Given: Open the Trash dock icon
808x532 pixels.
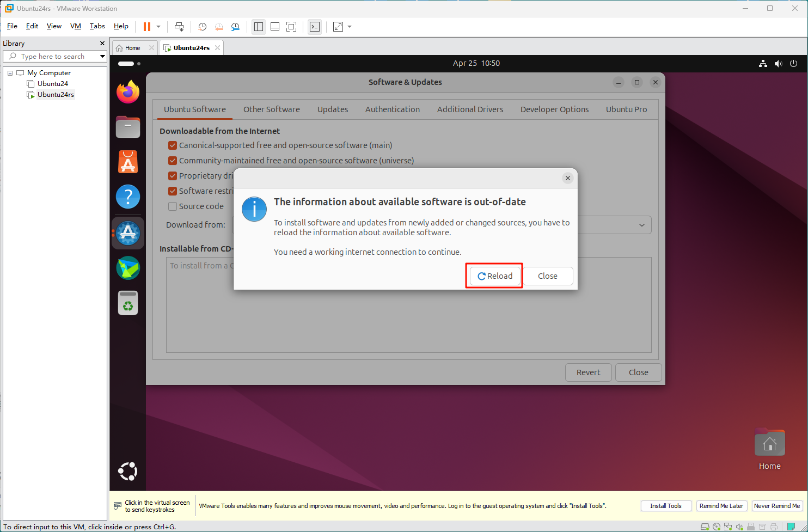Looking at the screenshot, I should click(128, 303).
